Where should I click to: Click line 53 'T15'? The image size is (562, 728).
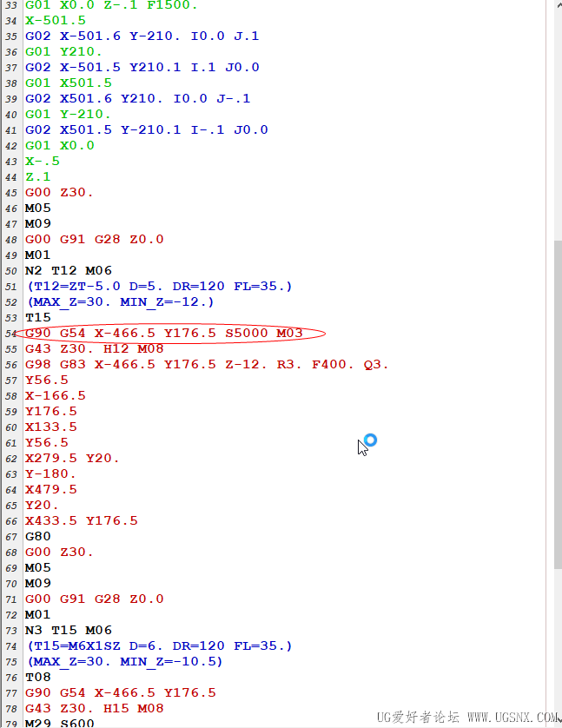click(x=37, y=318)
